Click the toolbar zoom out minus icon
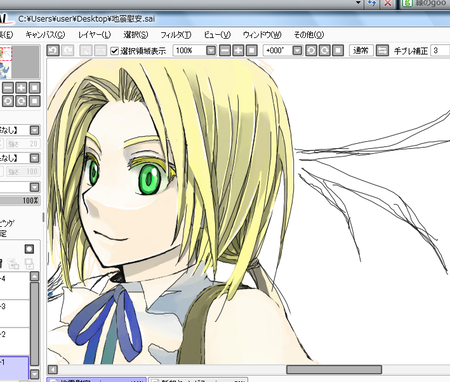450x382 pixels. click(225, 50)
